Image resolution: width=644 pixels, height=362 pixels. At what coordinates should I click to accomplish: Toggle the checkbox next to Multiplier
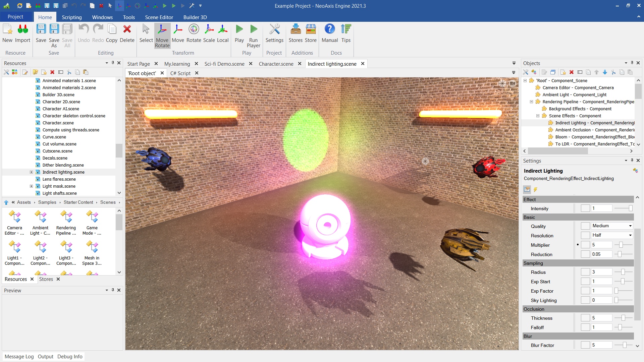pos(585,245)
